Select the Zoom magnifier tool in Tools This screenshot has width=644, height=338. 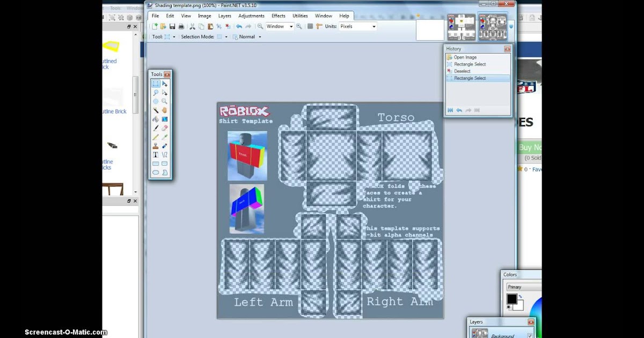pyautogui.click(x=164, y=101)
